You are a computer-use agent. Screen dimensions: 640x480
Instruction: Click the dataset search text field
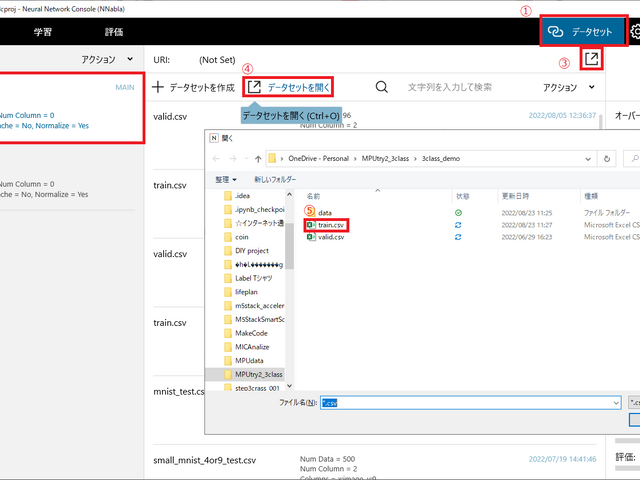click(x=460, y=88)
